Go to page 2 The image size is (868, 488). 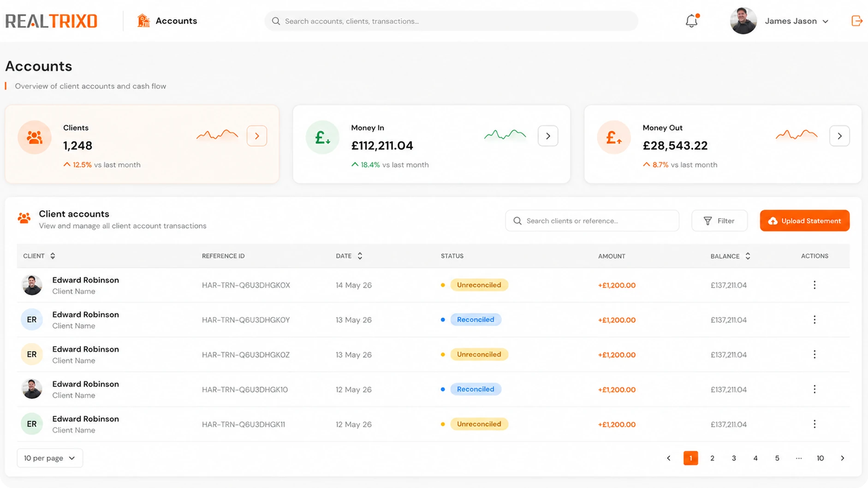712,458
